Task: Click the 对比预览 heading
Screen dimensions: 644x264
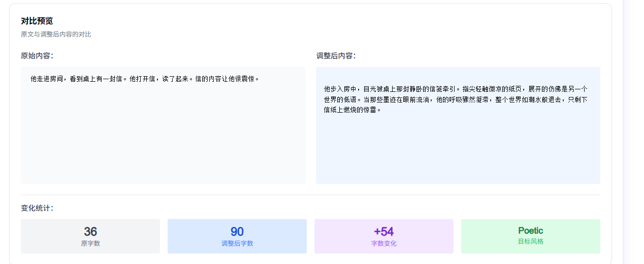Action: [37, 21]
